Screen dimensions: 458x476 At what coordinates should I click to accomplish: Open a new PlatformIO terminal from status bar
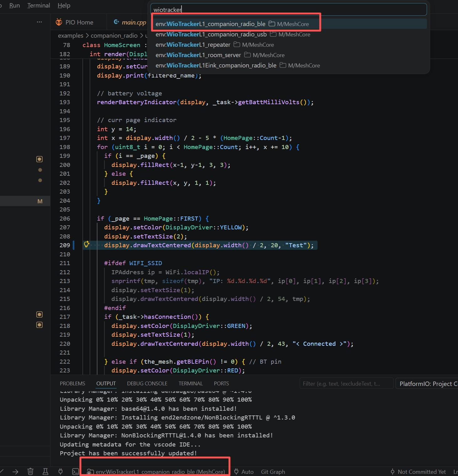tap(76, 472)
